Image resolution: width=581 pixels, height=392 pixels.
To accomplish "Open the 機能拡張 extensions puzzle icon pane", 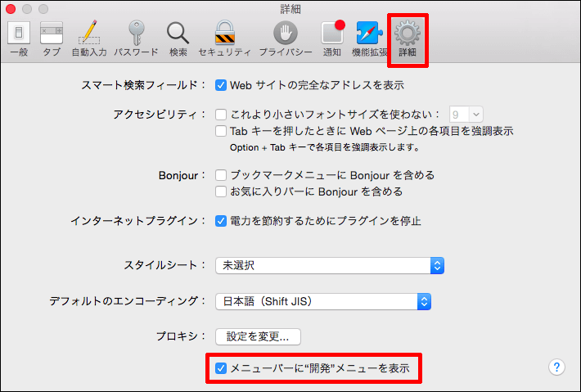I will (x=369, y=38).
